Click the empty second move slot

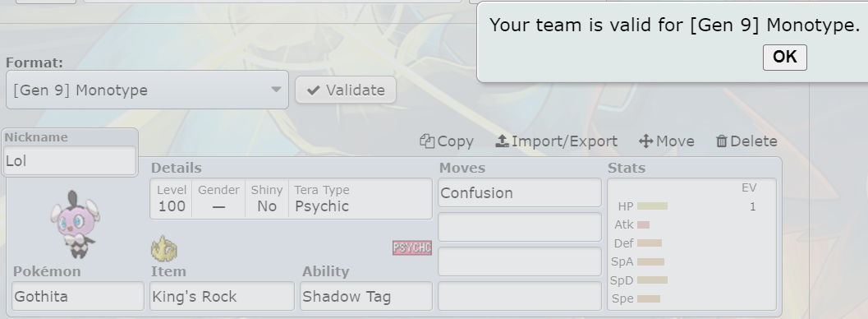coord(520,227)
